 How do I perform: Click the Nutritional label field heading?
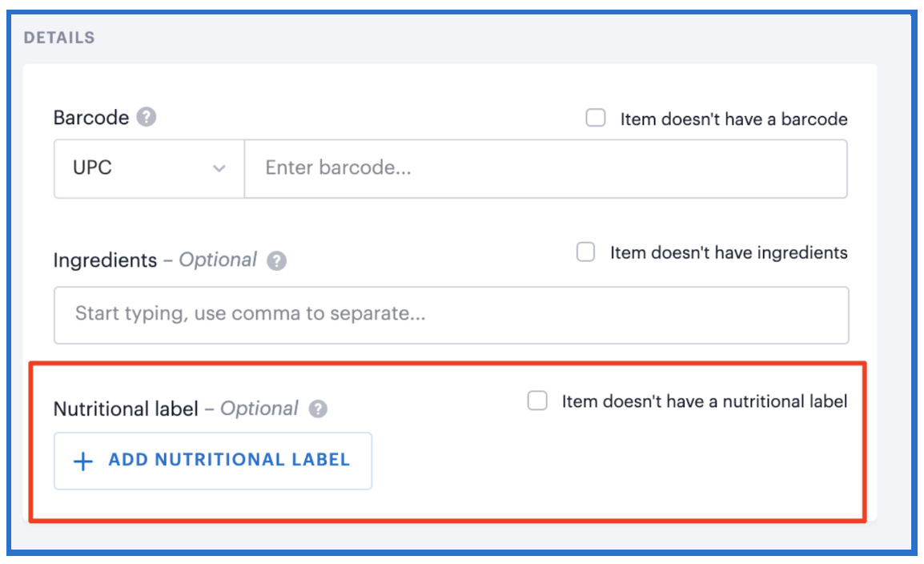[126, 409]
